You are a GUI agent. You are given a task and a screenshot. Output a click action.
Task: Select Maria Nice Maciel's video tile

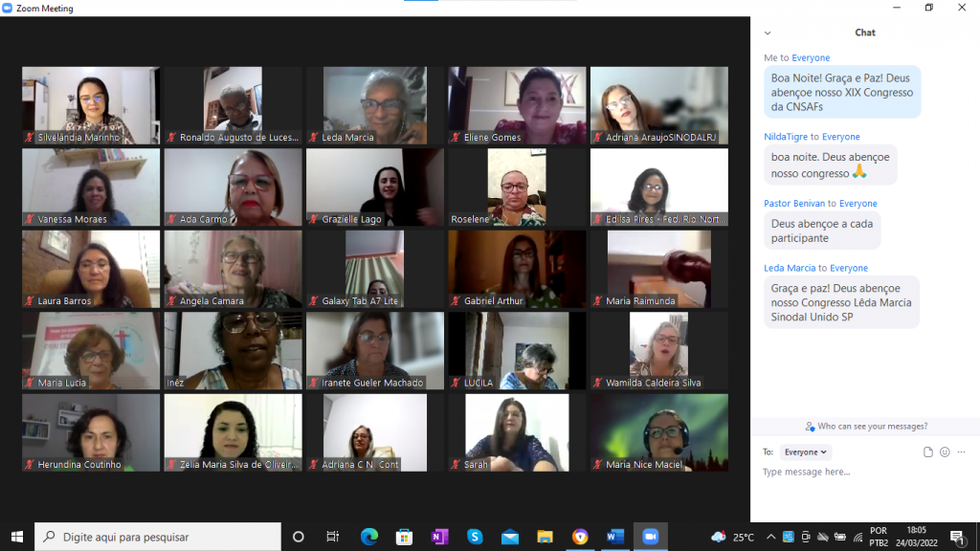[x=658, y=432]
